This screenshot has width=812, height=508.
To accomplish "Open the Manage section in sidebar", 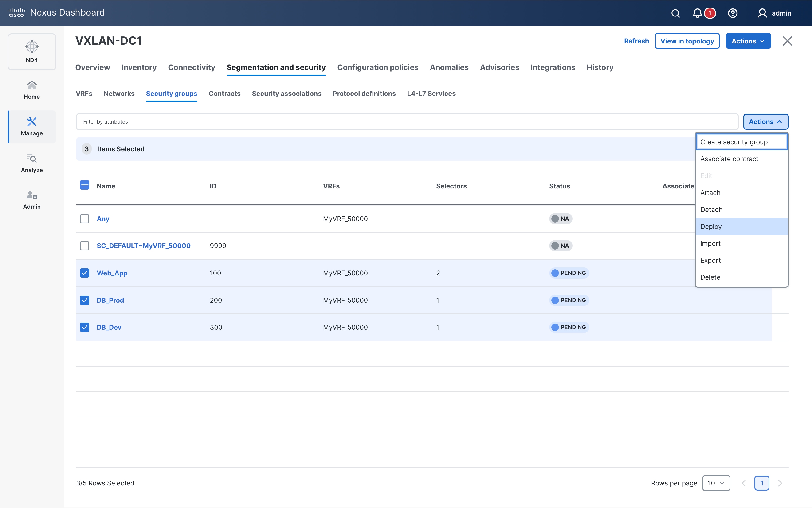I will [32, 127].
